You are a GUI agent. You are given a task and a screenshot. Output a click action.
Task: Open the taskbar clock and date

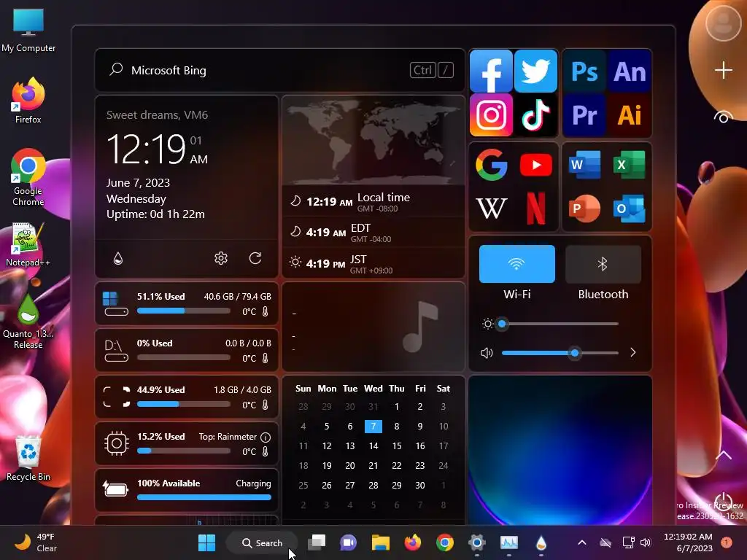coord(688,542)
